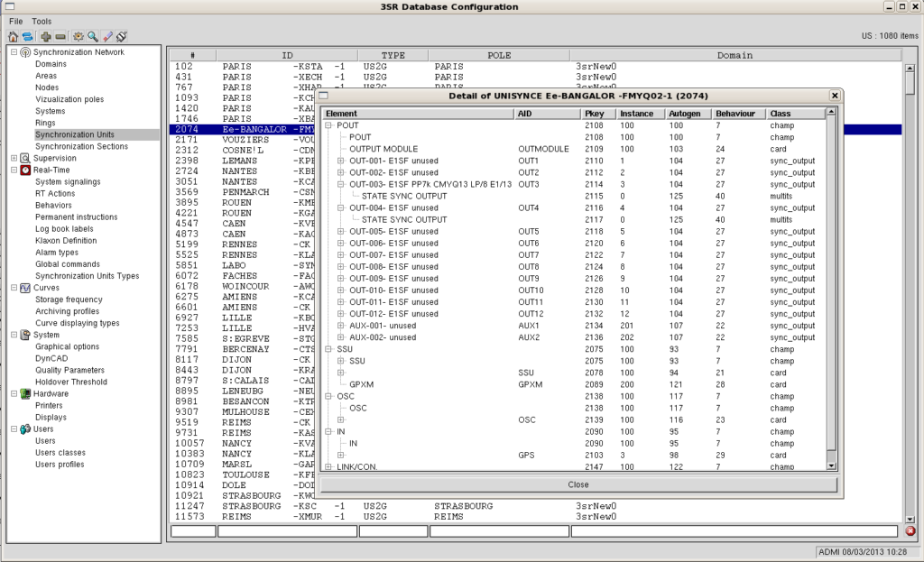Expand the OUT-001 E1SF unused row

(341, 161)
